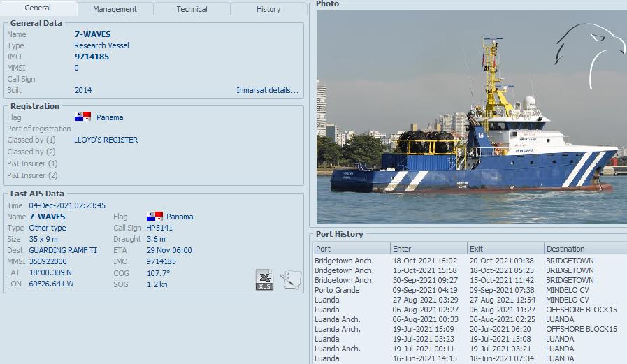Open the 7-WAVES vessel photo

click(x=471, y=117)
